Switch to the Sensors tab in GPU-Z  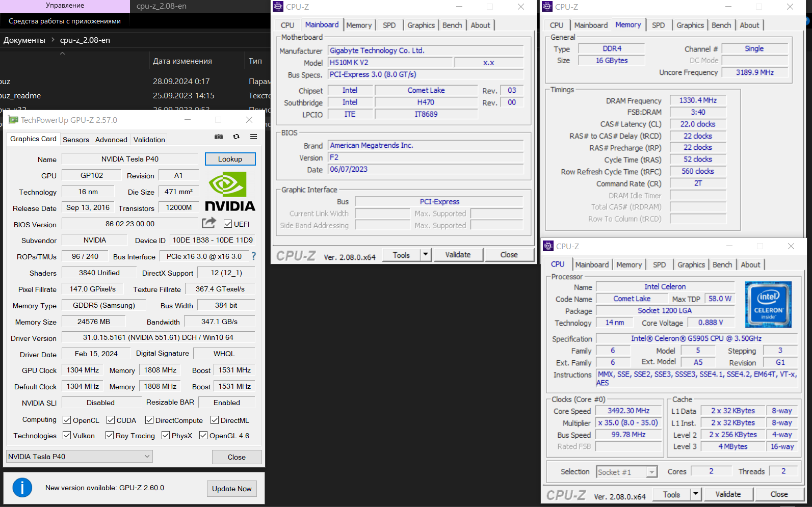(76, 140)
